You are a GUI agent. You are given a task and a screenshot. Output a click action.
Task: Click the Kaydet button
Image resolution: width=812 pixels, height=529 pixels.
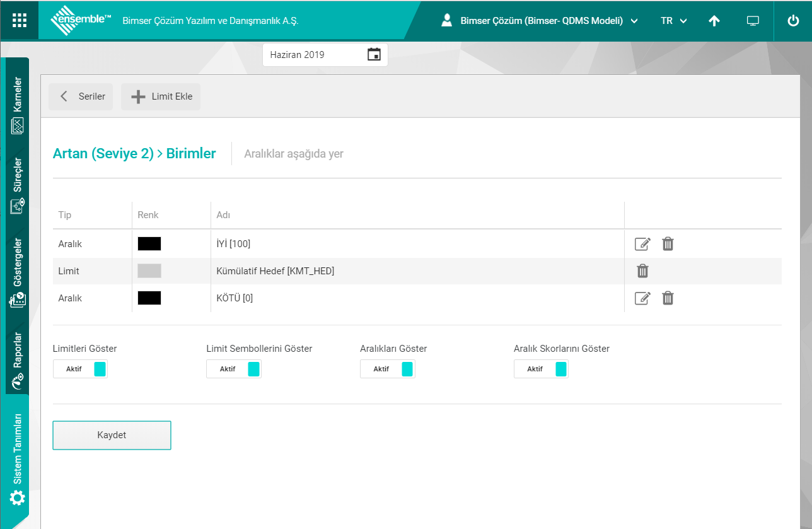click(112, 435)
